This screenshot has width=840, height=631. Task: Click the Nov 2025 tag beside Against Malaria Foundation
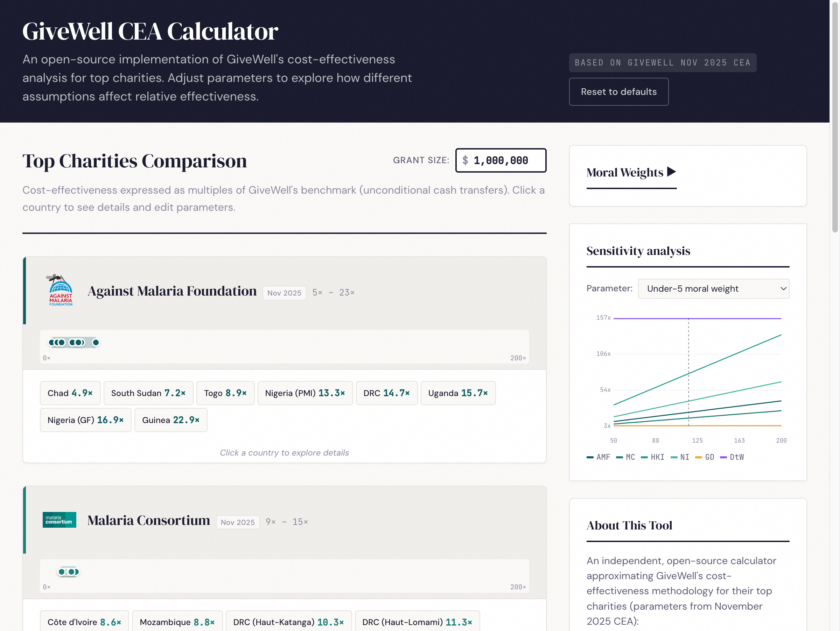pyautogui.click(x=284, y=292)
